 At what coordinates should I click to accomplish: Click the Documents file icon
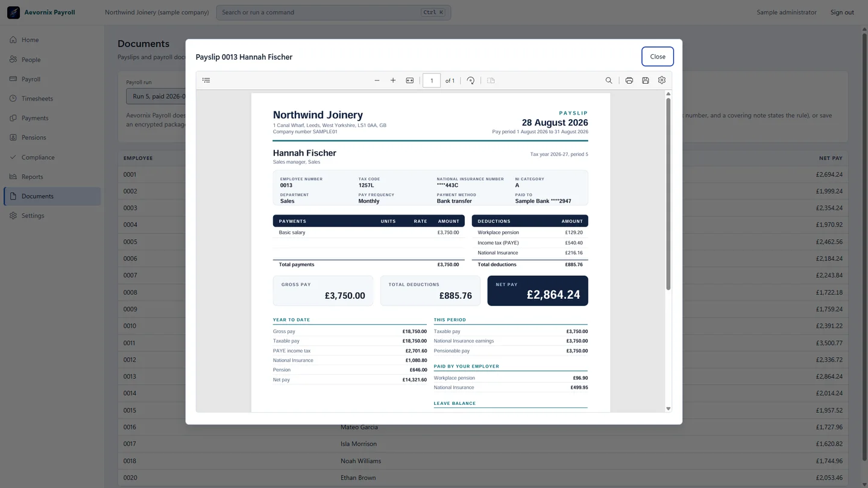tap(13, 196)
